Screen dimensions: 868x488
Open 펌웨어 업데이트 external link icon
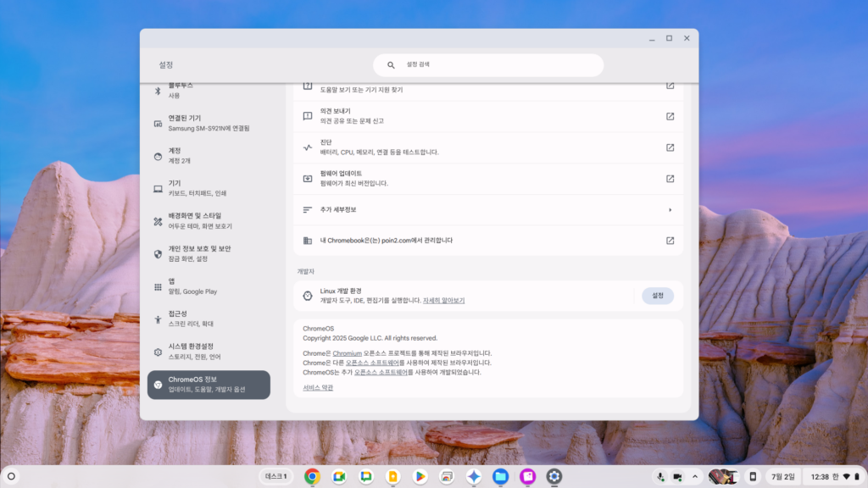point(670,179)
